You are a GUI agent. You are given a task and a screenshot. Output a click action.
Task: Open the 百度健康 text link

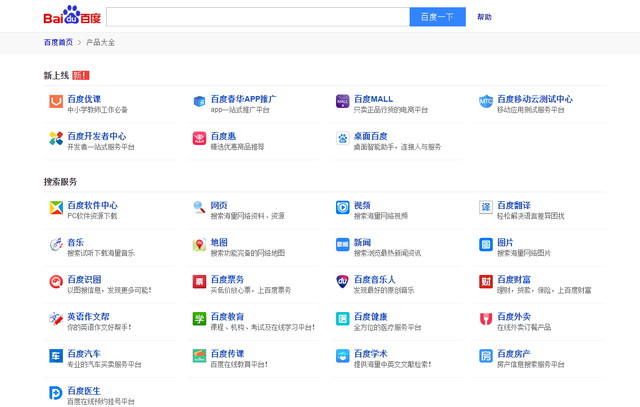coord(371,316)
